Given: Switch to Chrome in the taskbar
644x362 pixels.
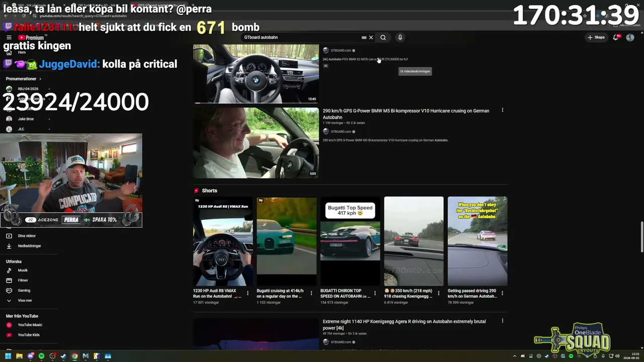Looking at the screenshot, I should [74, 356].
